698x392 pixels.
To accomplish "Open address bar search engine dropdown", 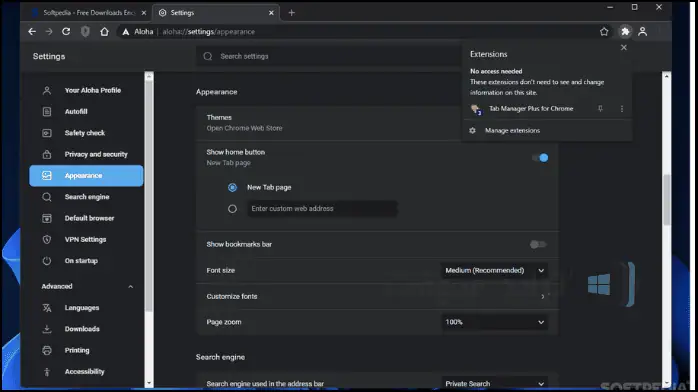I will 495,383.
